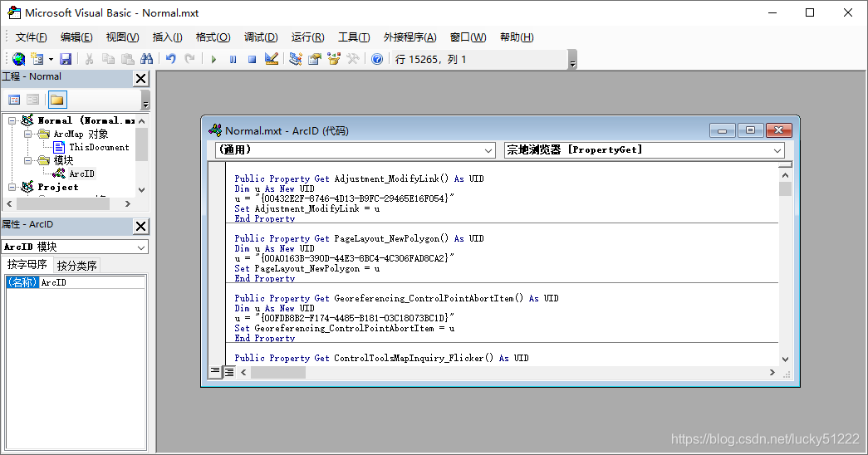Collapse the 模块 folder

pyautogui.click(x=27, y=160)
